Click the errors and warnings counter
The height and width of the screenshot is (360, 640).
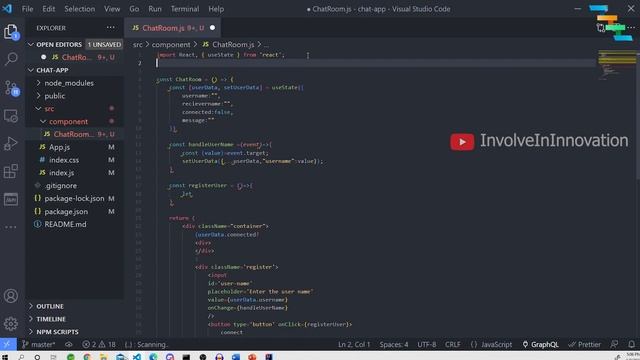click(x=99, y=344)
